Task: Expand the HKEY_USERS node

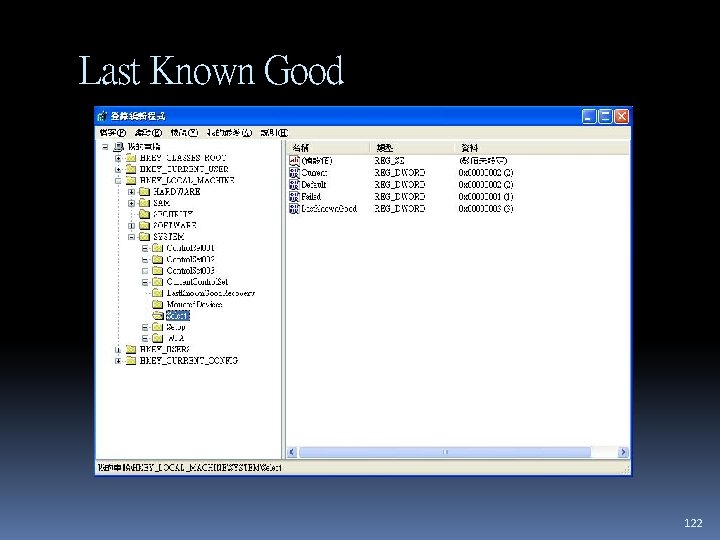Action: [x=118, y=349]
